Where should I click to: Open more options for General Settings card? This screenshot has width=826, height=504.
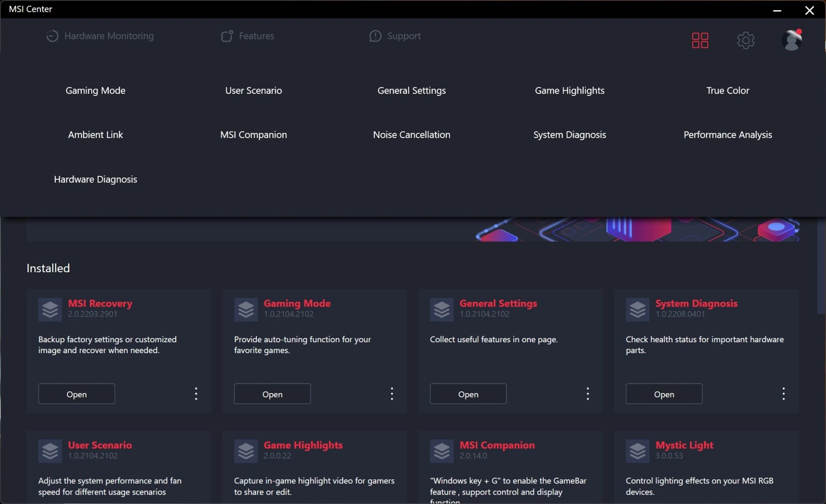click(588, 394)
